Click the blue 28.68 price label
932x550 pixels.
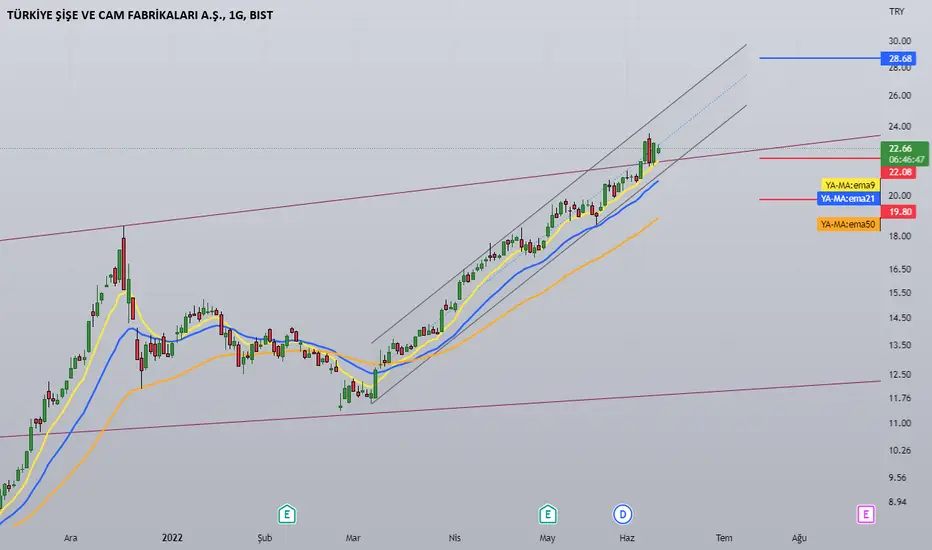click(899, 58)
